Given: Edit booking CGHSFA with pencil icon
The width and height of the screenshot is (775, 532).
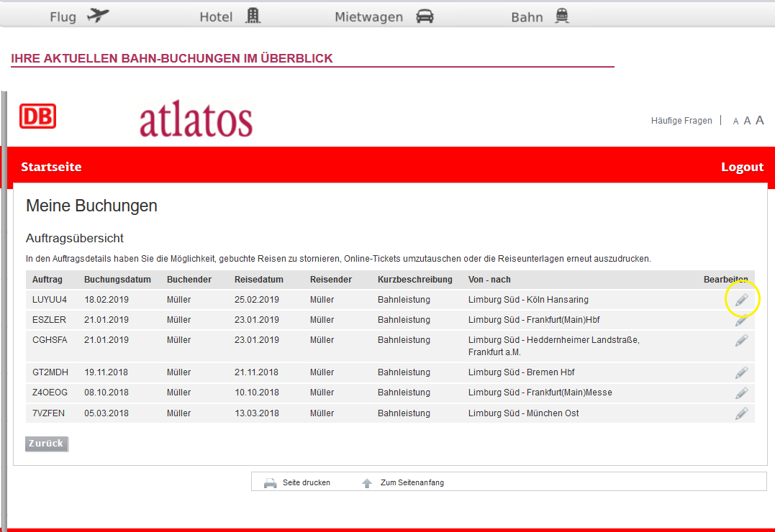Looking at the screenshot, I should (741, 340).
